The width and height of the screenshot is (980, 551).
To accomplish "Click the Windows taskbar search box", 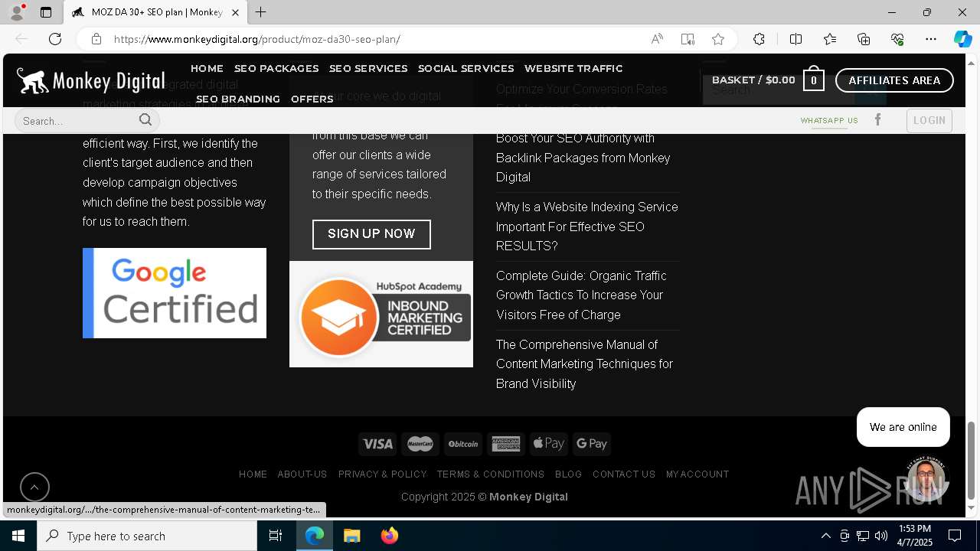I will click(x=147, y=536).
